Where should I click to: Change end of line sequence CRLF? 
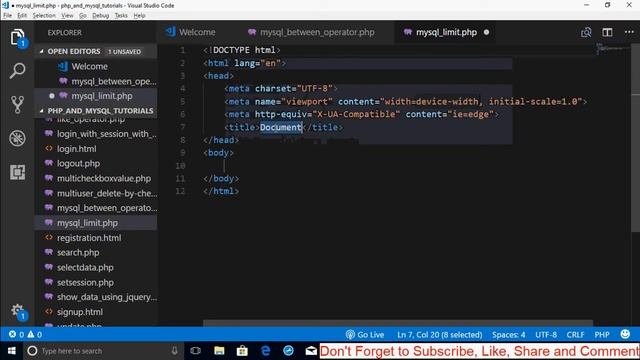[x=575, y=335]
